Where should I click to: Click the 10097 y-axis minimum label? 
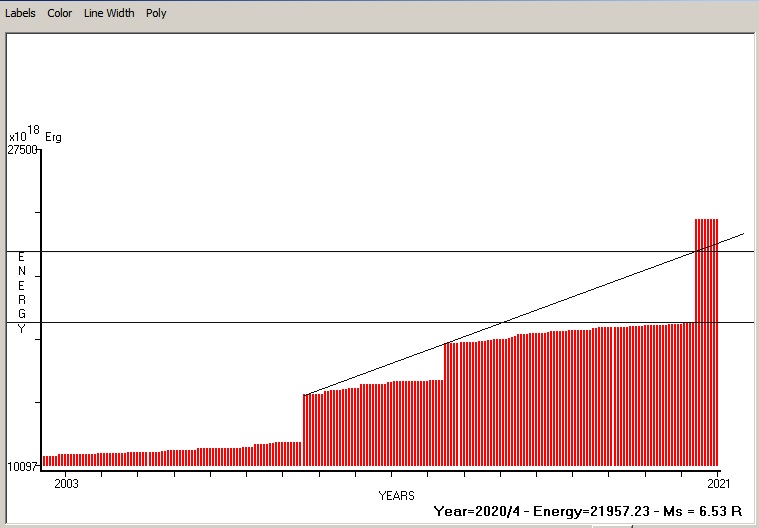click(23, 467)
